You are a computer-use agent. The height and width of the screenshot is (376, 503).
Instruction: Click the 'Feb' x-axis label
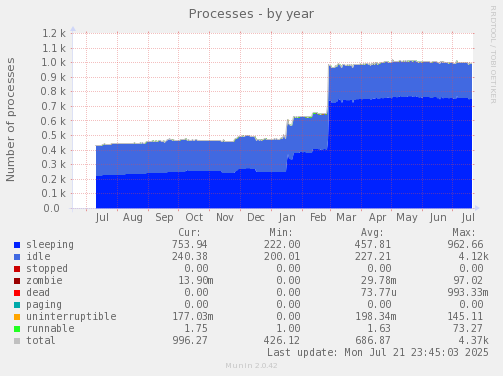coord(318,218)
